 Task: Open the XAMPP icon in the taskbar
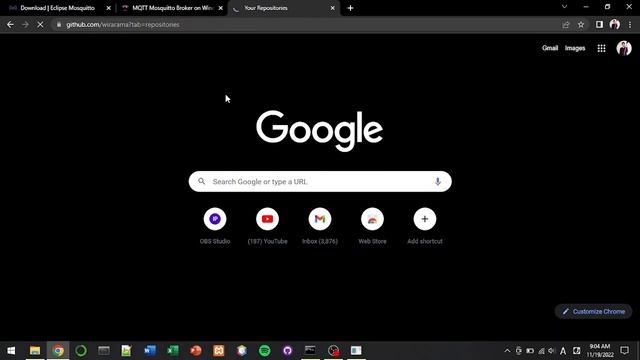coord(219,351)
